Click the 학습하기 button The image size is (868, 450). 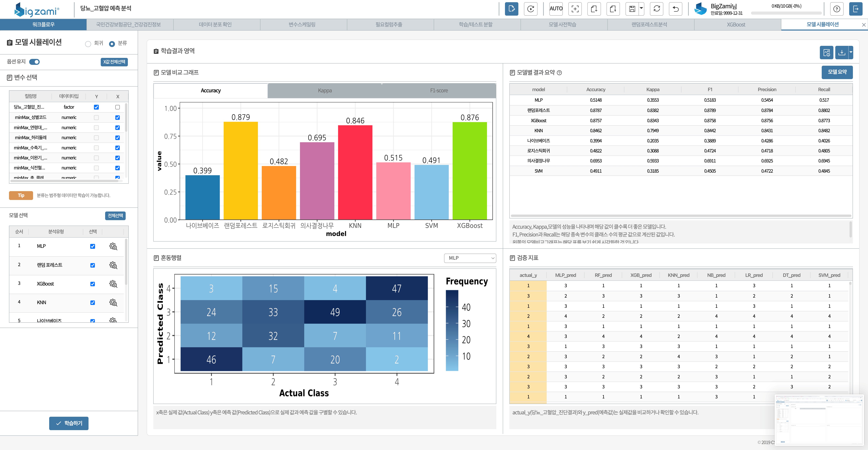(x=69, y=423)
